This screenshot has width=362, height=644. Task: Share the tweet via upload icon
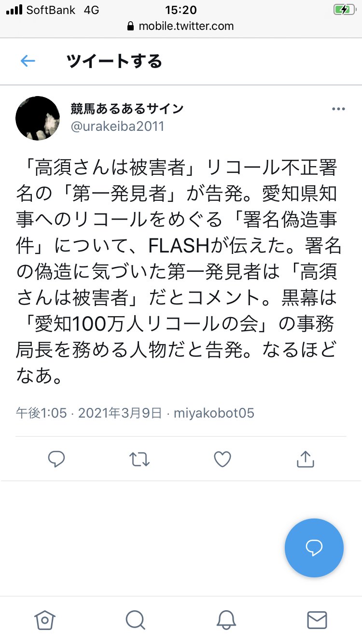[x=305, y=459]
